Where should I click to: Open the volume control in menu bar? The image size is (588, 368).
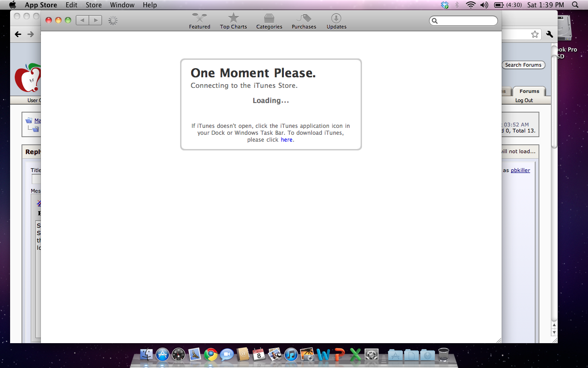(484, 5)
